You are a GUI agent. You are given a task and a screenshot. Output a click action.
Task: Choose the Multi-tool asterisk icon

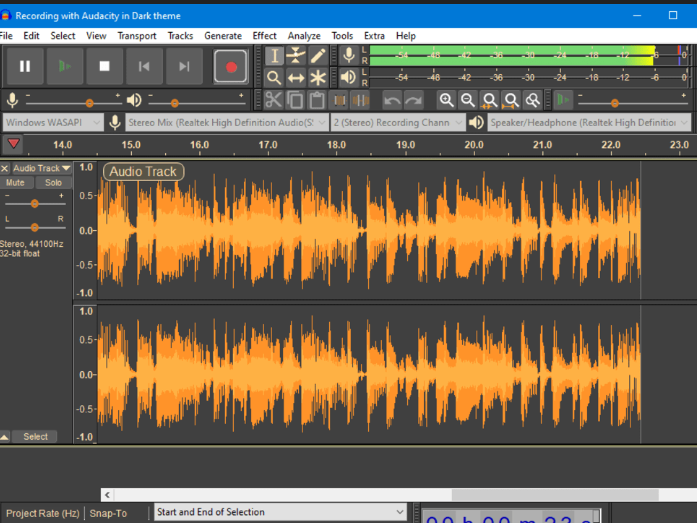pos(318,78)
